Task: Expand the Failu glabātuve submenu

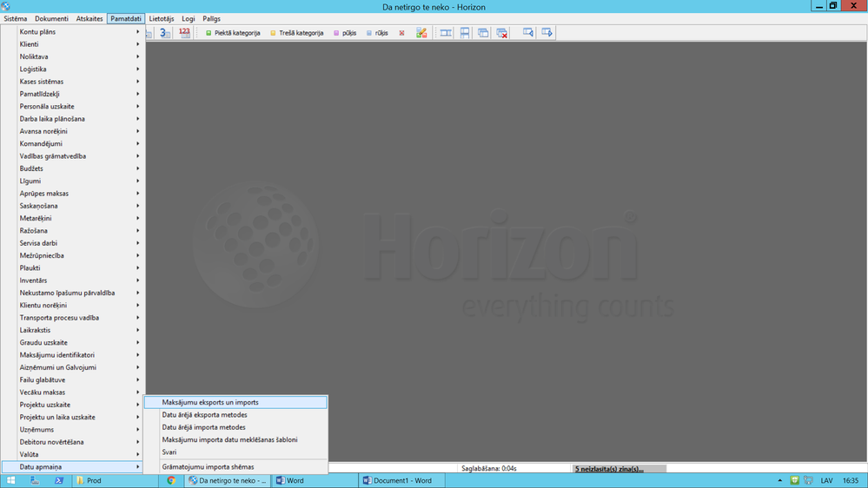Action: point(72,380)
